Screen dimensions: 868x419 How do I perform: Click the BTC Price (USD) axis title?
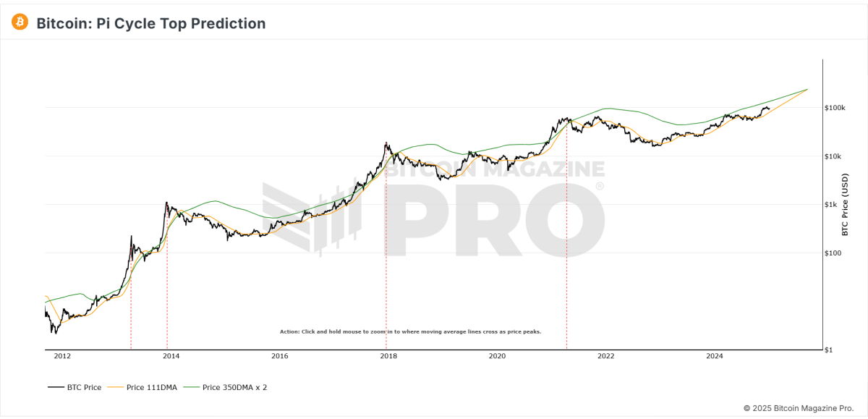pyautogui.click(x=845, y=205)
